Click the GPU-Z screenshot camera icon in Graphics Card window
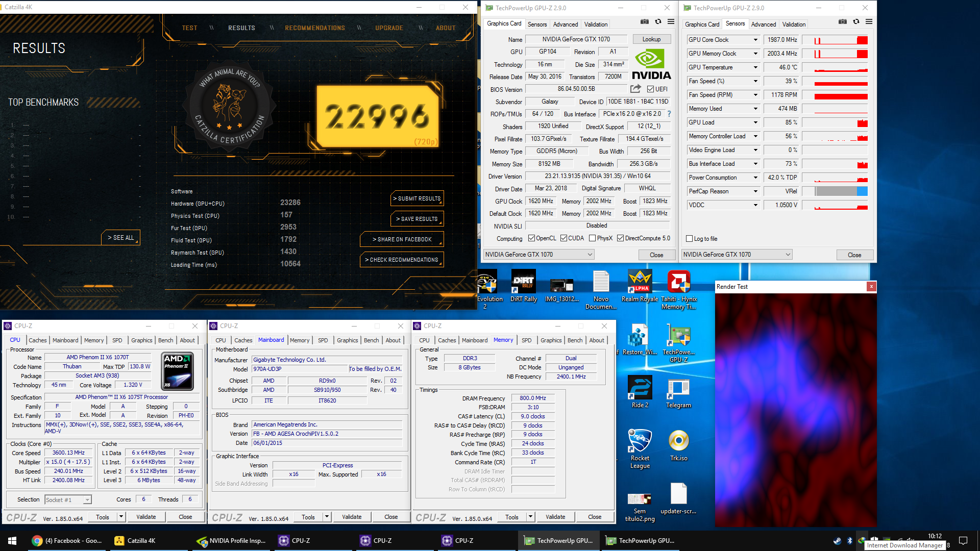 pos(645,22)
